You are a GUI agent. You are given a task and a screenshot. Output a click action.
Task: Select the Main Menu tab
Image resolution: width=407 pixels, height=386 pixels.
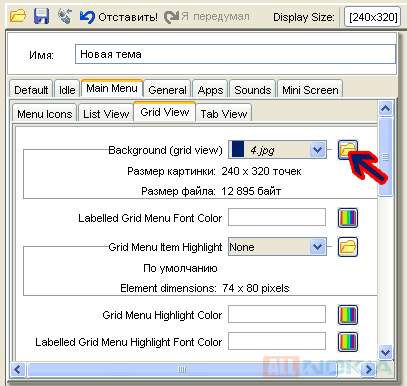click(x=112, y=88)
